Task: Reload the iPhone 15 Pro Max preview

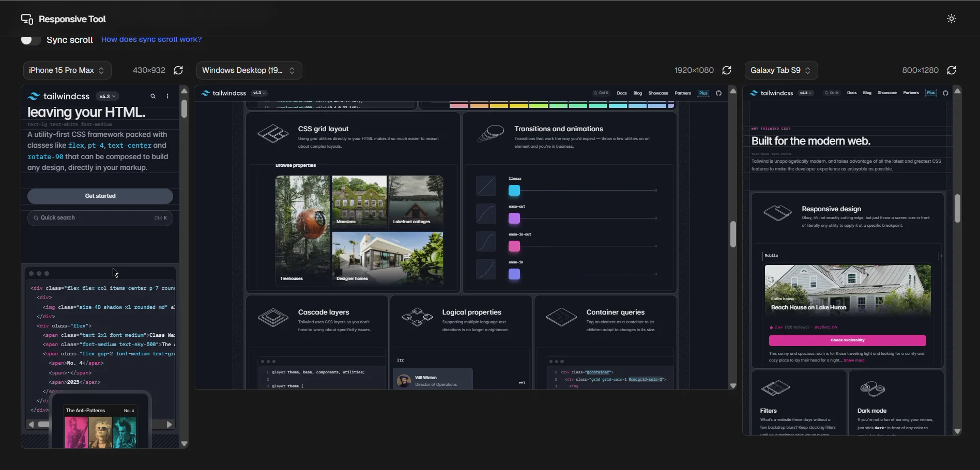Action: pos(178,70)
